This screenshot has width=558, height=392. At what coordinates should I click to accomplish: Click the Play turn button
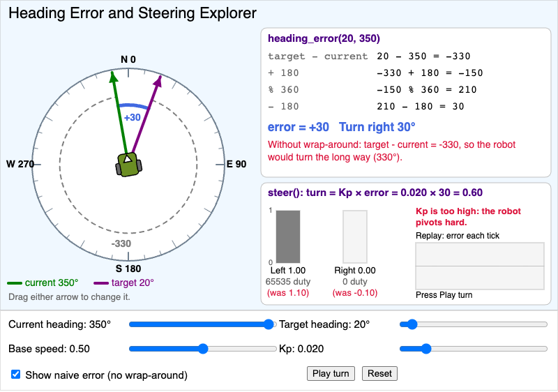tap(331, 373)
